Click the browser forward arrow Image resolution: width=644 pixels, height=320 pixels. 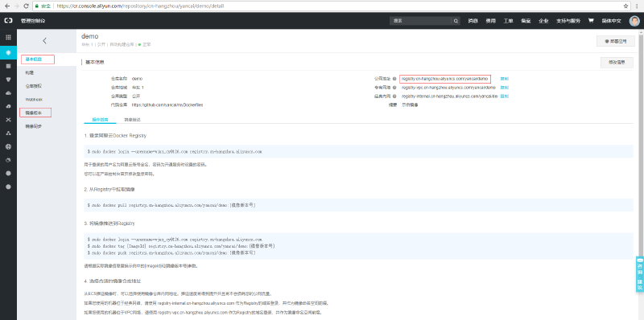point(17,6)
